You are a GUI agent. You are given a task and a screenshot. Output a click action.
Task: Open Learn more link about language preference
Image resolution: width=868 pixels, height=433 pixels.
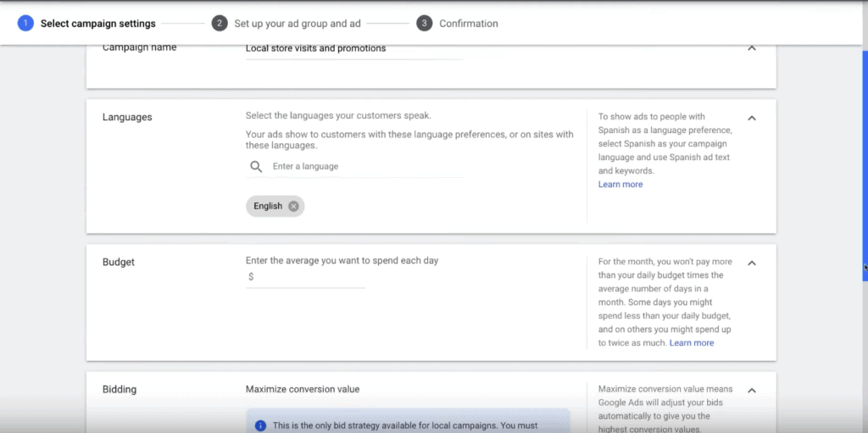pos(620,185)
